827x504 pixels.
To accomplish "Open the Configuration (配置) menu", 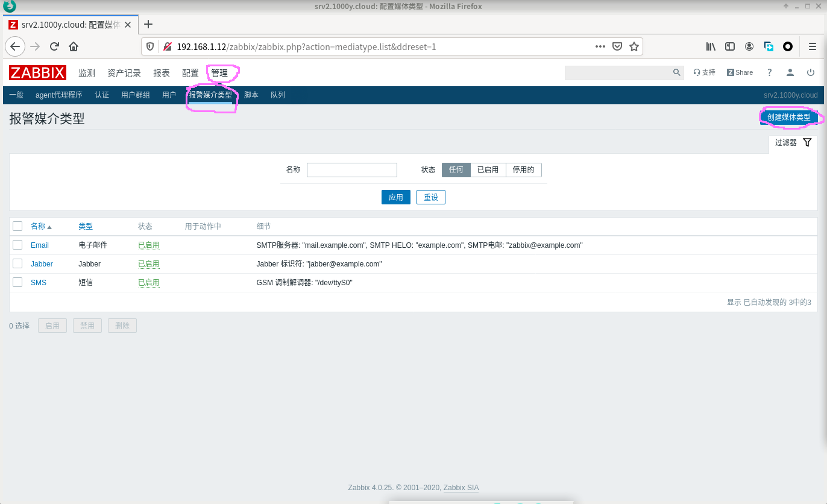I will pyautogui.click(x=190, y=73).
